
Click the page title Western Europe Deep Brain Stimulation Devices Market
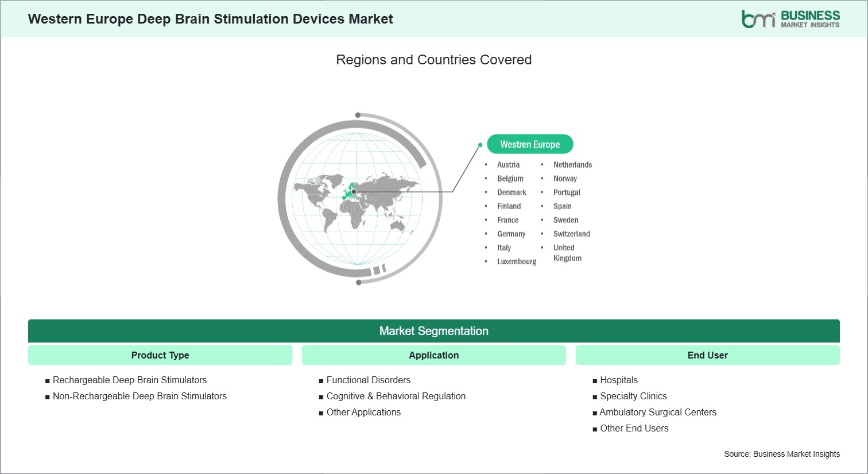click(211, 19)
